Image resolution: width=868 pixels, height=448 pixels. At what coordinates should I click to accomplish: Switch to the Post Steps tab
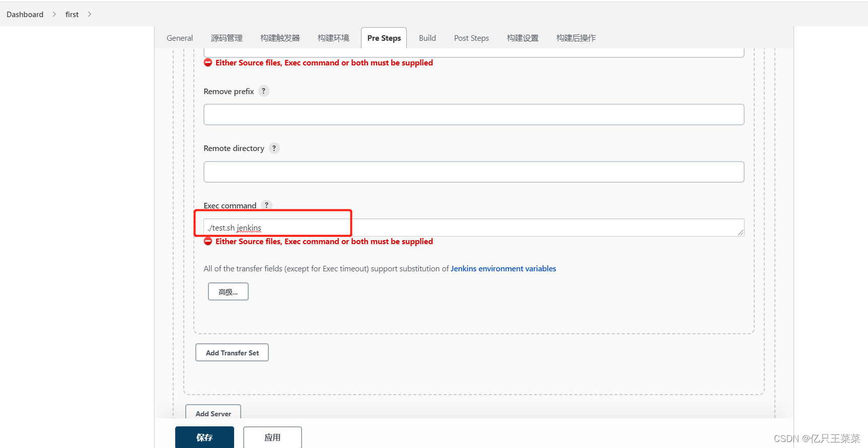[471, 38]
